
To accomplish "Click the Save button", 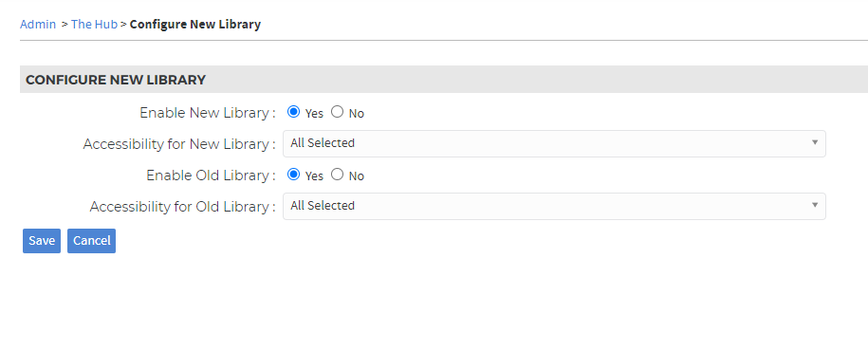I will click(x=42, y=241).
